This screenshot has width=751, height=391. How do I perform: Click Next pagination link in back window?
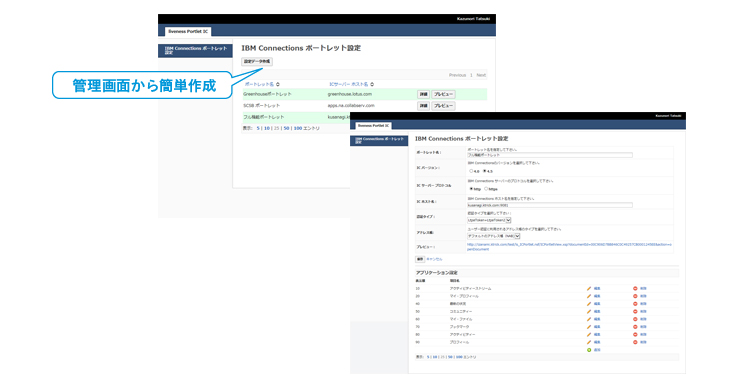[x=481, y=75]
